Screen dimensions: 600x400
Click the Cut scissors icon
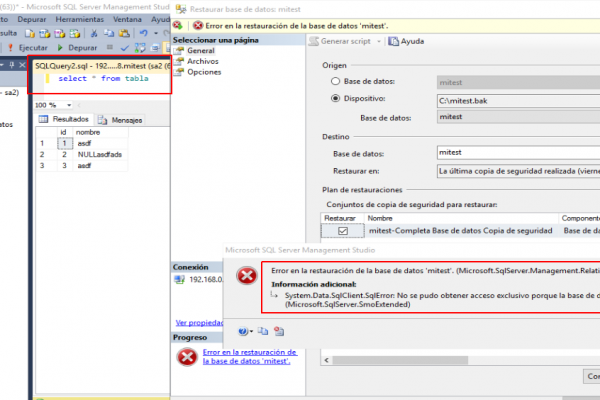(93, 34)
